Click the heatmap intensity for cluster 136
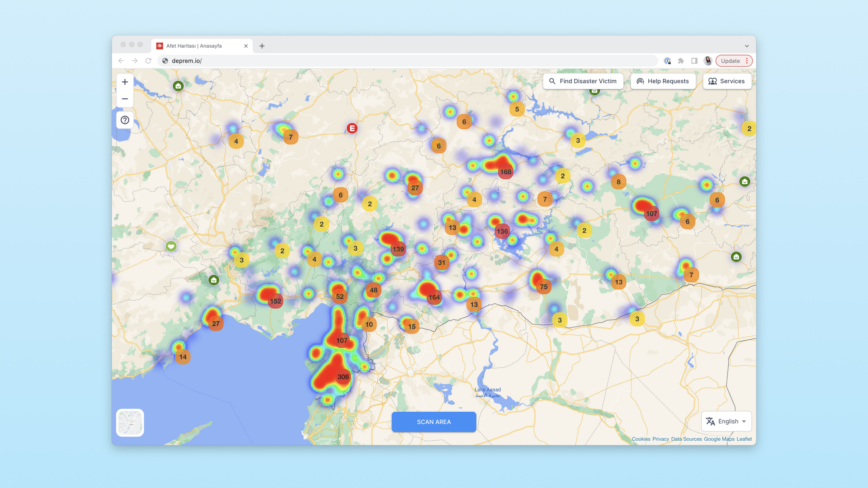The image size is (868, 488). pyautogui.click(x=503, y=231)
